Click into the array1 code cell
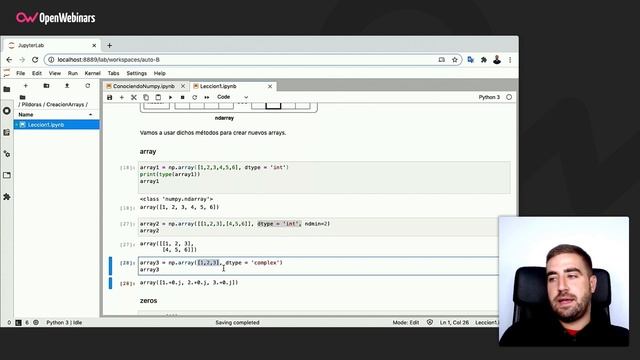The height and width of the screenshot is (360, 640). coord(324,178)
